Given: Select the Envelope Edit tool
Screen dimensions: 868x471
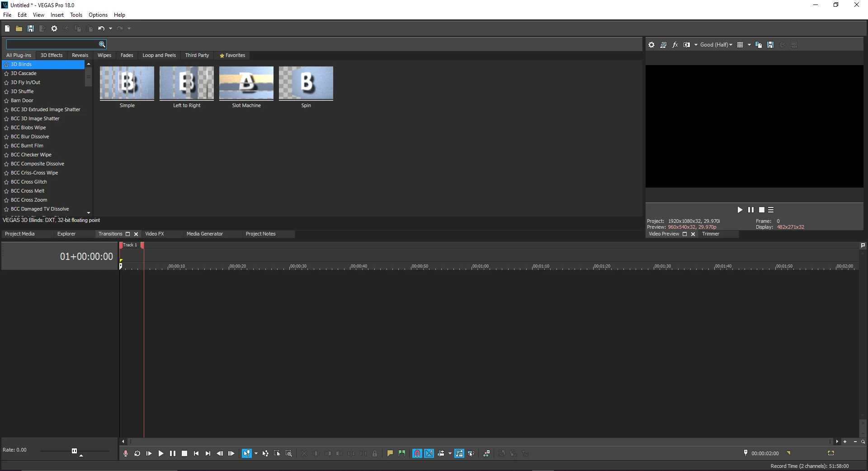Looking at the screenshot, I should 265,453.
